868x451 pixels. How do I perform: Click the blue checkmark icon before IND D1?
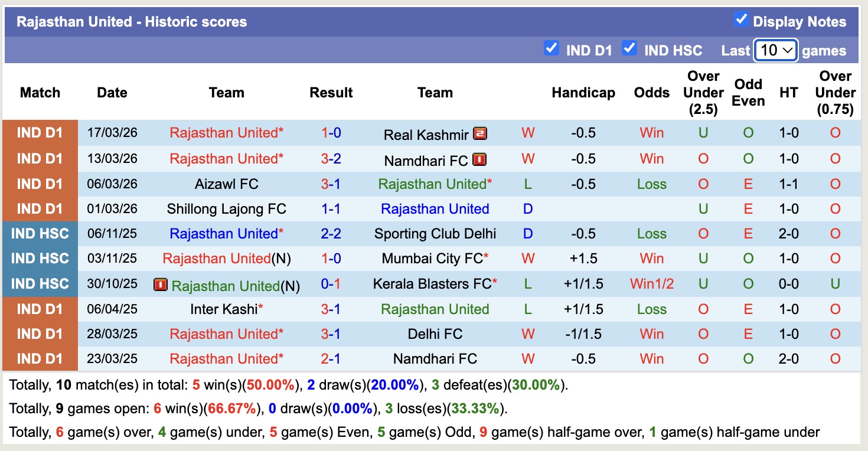point(552,50)
